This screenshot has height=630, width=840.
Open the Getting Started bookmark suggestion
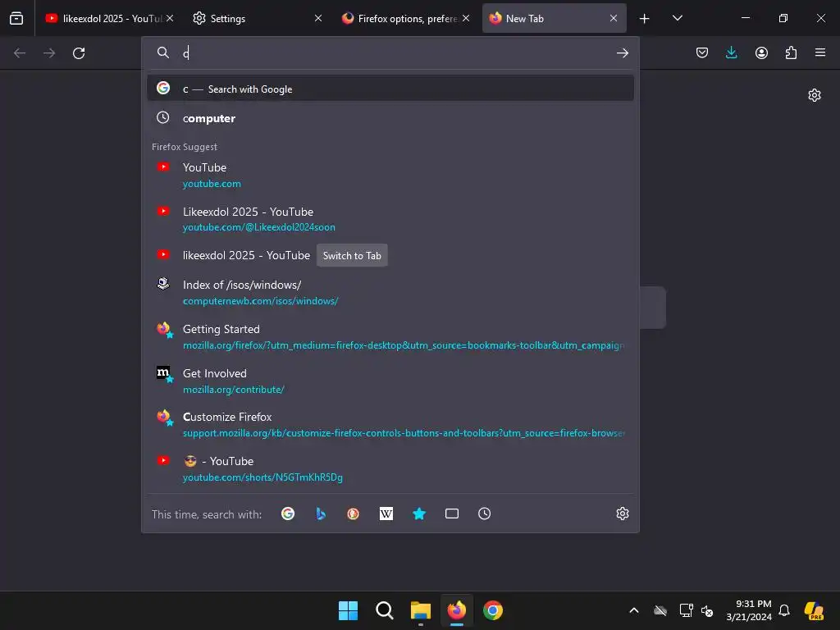pyautogui.click(x=390, y=337)
